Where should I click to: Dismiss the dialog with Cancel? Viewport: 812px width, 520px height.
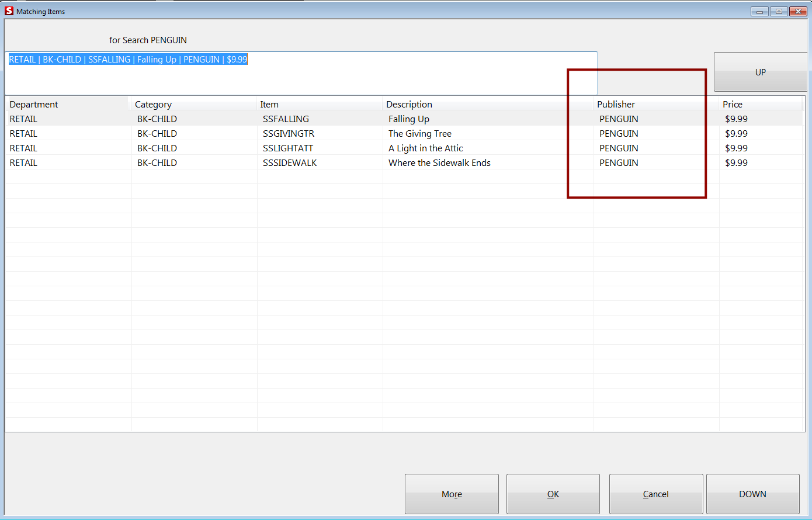(x=655, y=494)
